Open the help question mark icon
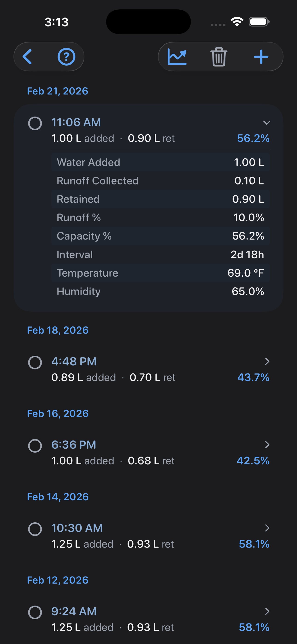Screen dimensions: 297x644 click(66, 57)
